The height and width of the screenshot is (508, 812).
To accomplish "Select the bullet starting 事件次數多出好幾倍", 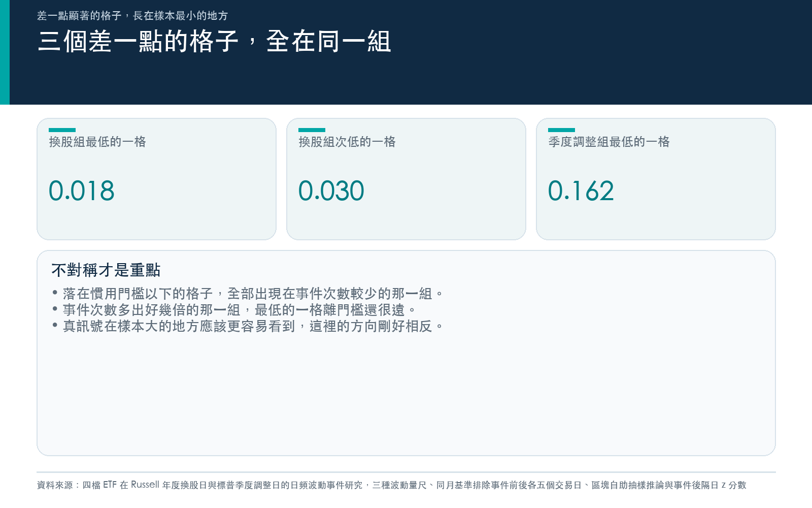I will pyautogui.click(x=234, y=310).
